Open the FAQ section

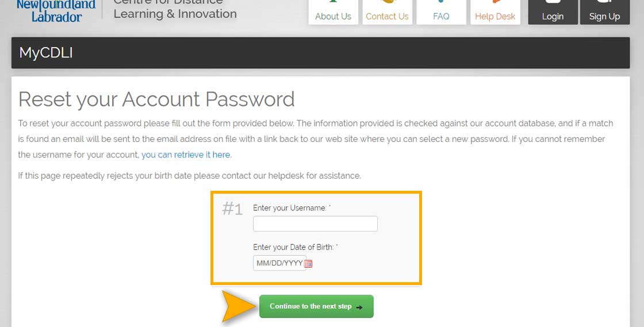[x=441, y=12]
